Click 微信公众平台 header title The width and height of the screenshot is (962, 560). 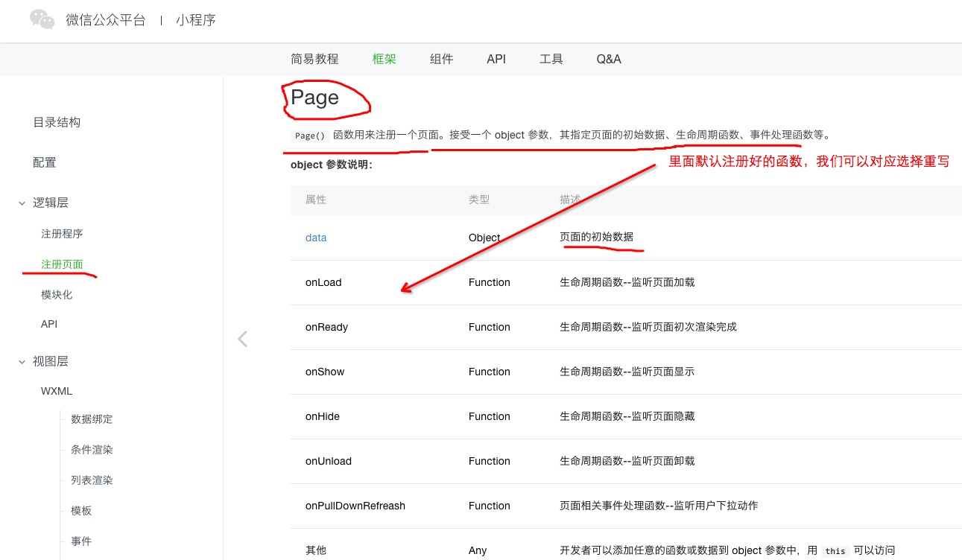[105, 20]
